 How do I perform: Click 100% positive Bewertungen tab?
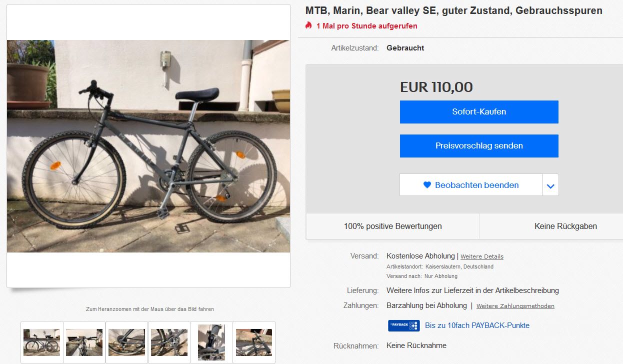[x=392, y=226]
